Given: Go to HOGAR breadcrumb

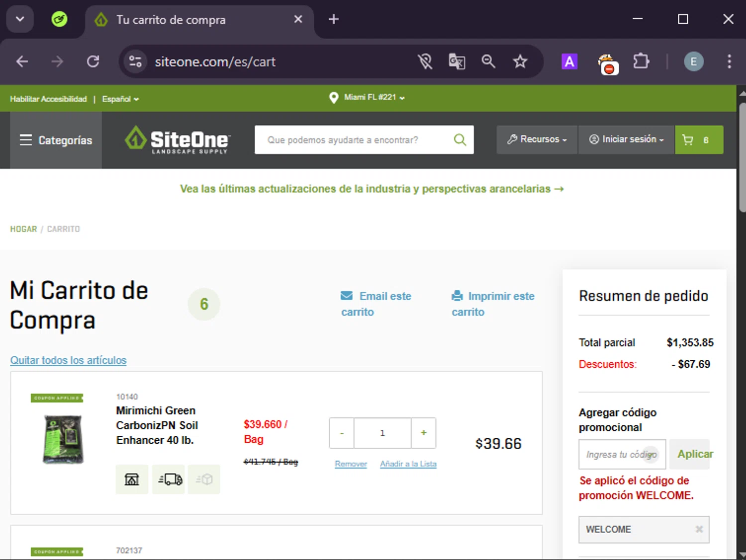Looking at the screenshot, I should click(23, 229).
